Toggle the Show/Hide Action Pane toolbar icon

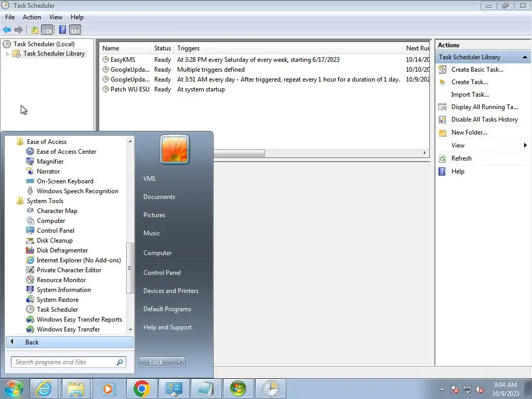coord(75,30)
